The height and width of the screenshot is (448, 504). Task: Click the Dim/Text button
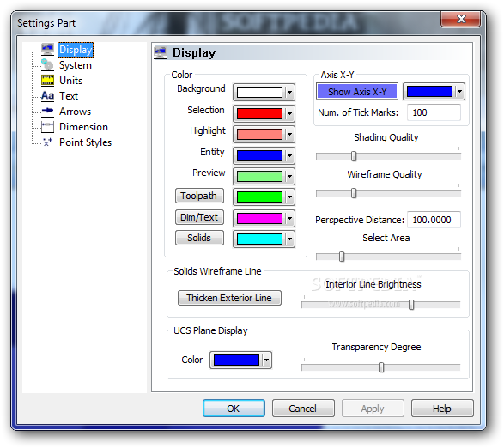(199, 217)
